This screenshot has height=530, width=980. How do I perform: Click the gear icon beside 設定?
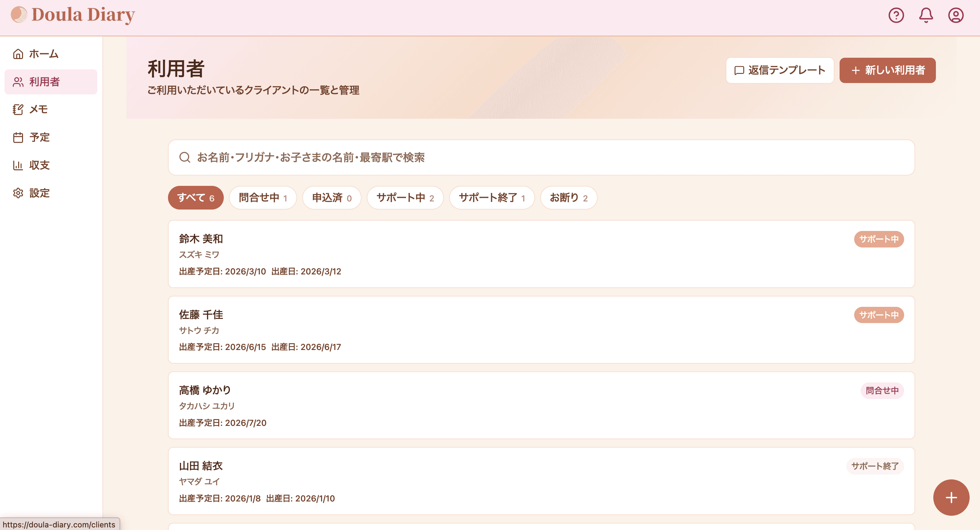pos(18,193)
